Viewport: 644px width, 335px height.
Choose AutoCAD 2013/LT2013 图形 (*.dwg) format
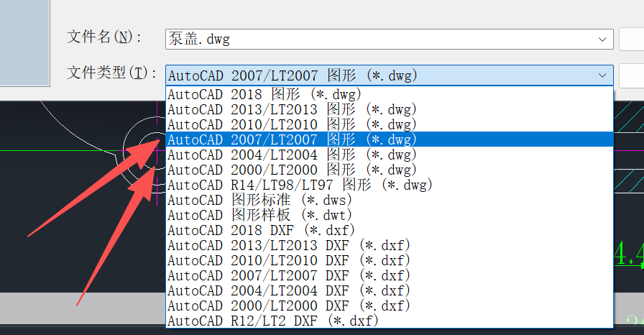pyautogui.click(x=390, y=109)
